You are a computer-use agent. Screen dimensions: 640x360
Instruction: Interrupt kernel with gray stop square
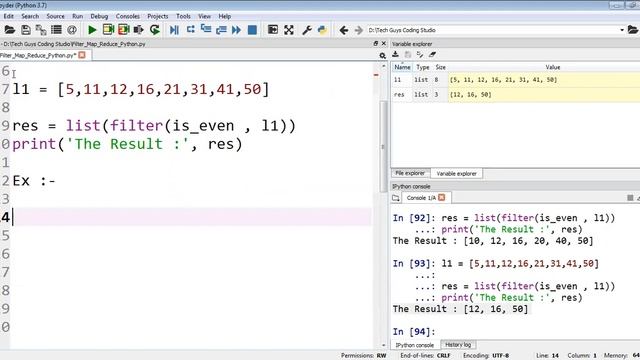(x=630, y=198)
